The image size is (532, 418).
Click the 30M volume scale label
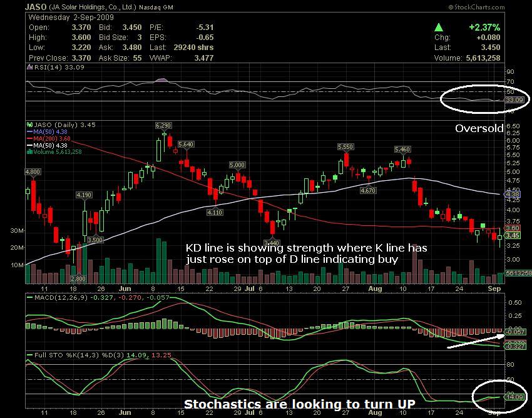click(17, 230)
